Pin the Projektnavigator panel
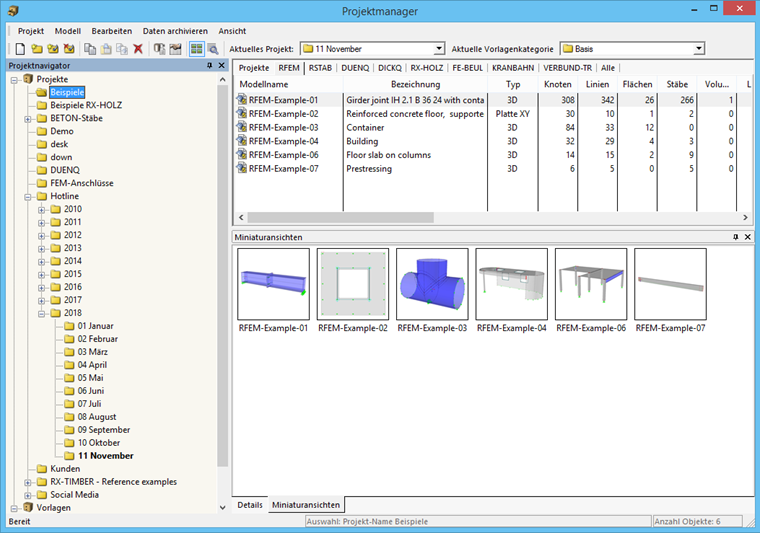The width and height of the screenshot is (760, 533). [209, 65]
